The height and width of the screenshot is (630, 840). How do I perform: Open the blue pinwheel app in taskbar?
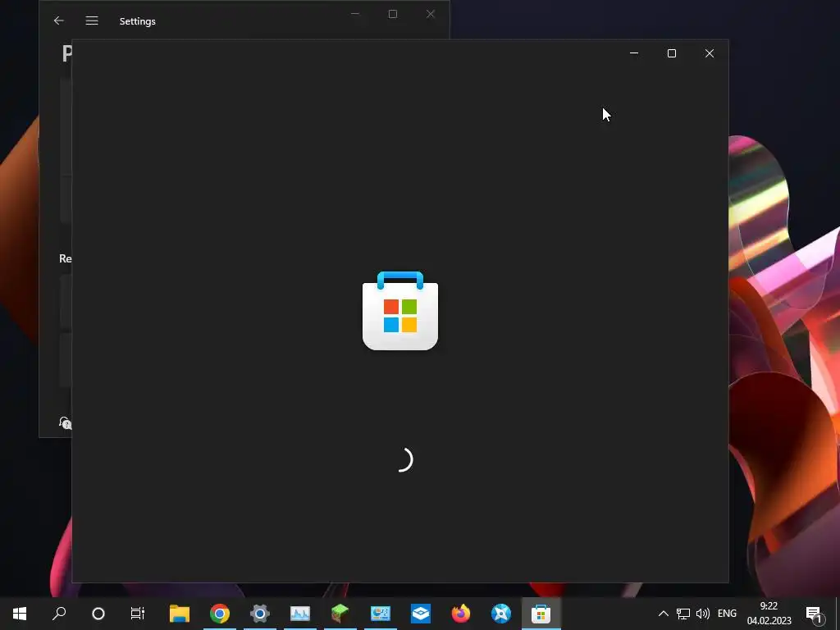click(501, 614)
